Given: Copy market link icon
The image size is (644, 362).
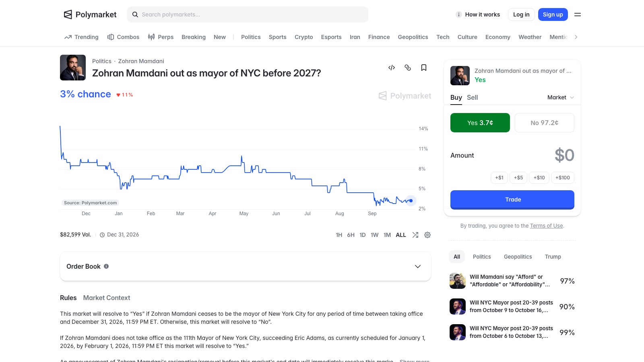Looking at the screenshot, I should pyautogui.click(x=408, y=68).
